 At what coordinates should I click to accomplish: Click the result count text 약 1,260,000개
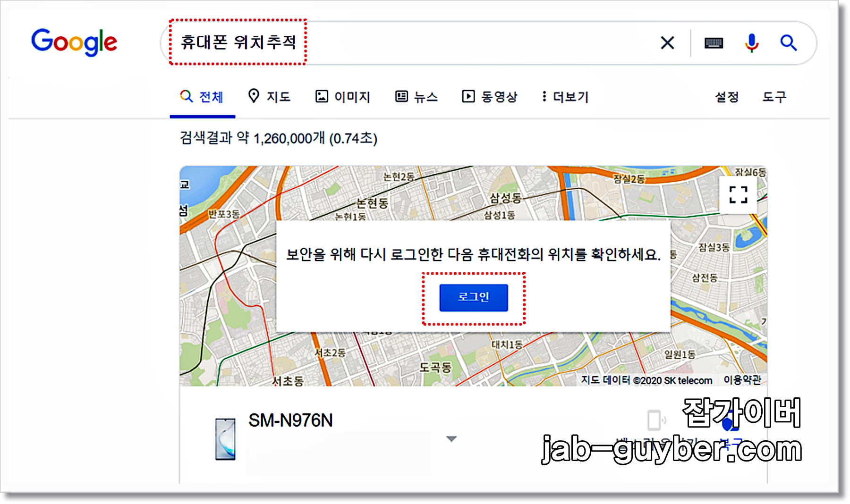(280, 138)
